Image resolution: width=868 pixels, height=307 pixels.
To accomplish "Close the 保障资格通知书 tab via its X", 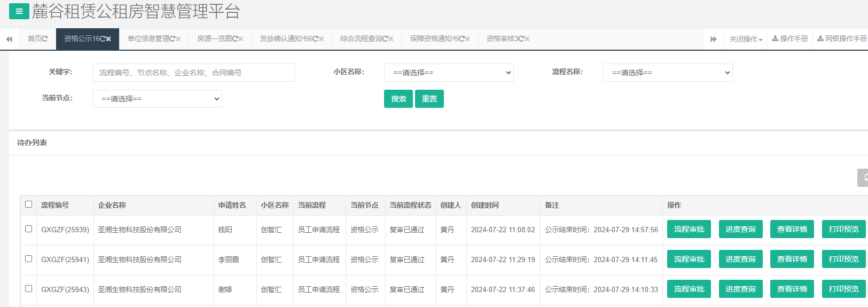I will pyautogui.click(x=467, y=39).
